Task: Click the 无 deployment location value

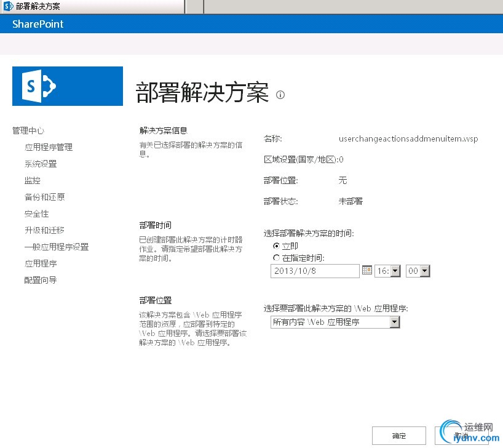Action: pos(343,180)
